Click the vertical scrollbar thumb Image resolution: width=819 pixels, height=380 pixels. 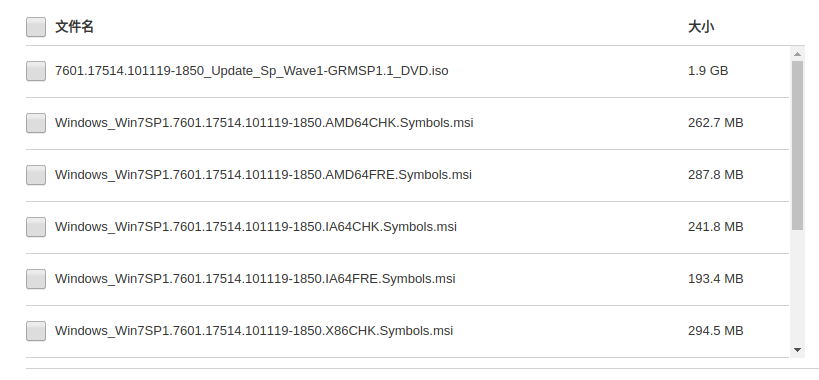coord(797,145)
